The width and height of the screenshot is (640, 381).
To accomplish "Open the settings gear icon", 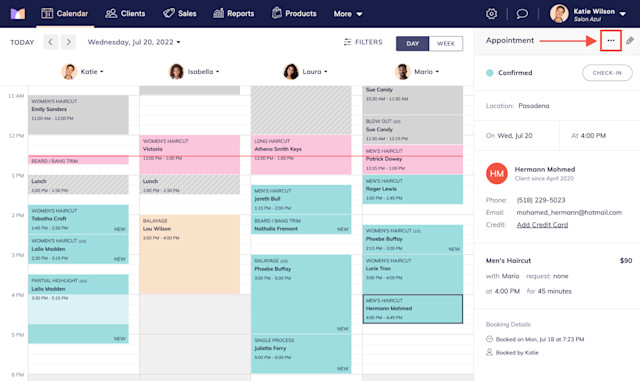I will coord(491,14).
